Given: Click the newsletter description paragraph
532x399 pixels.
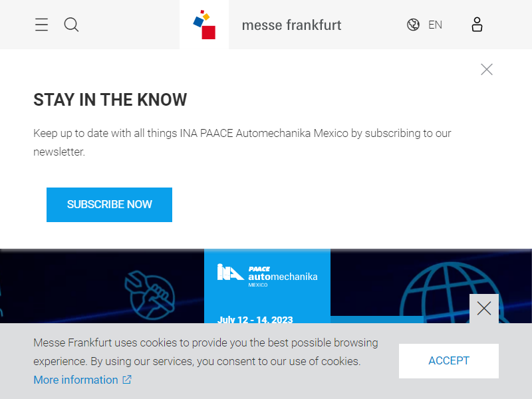Looking at the screenshot, I should click(242, 142).
